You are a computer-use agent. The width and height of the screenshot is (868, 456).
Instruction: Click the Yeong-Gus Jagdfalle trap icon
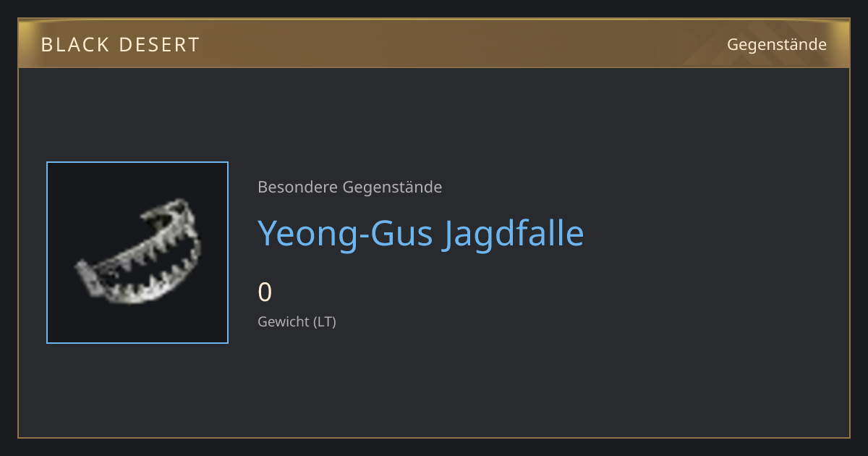coord(137,253)
